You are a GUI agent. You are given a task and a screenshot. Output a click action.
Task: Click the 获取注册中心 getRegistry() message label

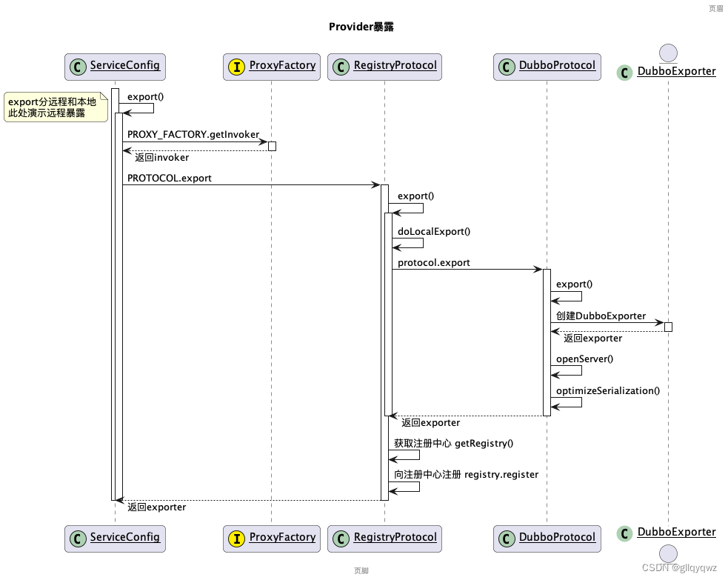(453, 444)
